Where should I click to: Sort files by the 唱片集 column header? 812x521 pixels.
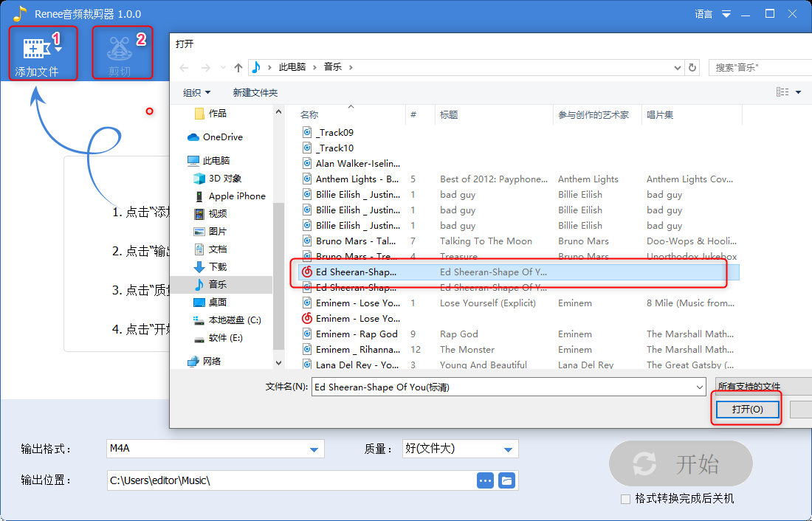660,115
